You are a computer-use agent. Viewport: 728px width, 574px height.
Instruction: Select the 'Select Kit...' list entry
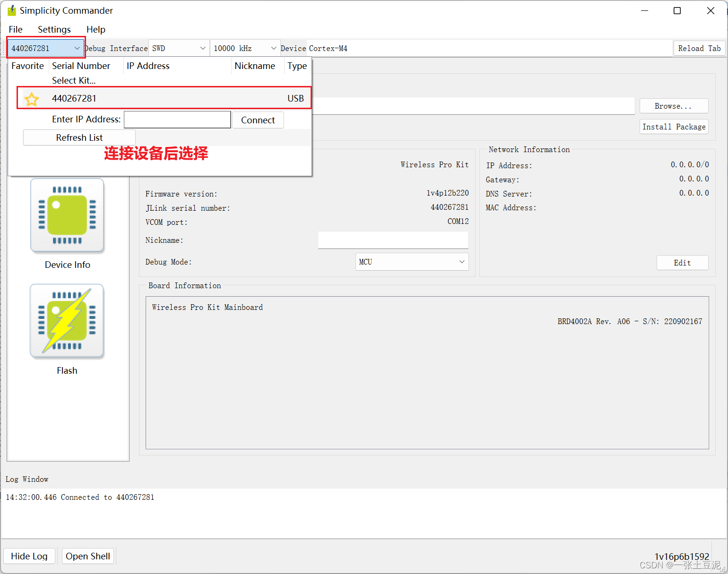(x=74, y=80)
